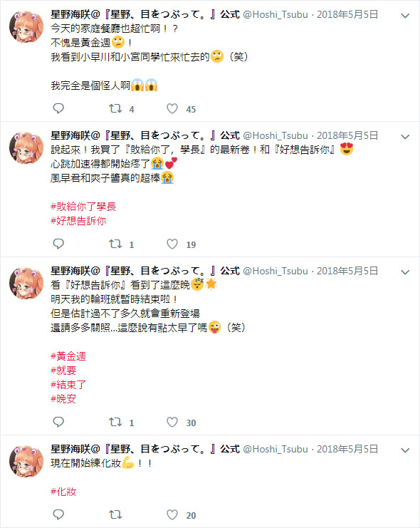Retweet the tweet tagged #敗給你了學長
The width and height of the screenshot is (420, 528).
(115, 244)
